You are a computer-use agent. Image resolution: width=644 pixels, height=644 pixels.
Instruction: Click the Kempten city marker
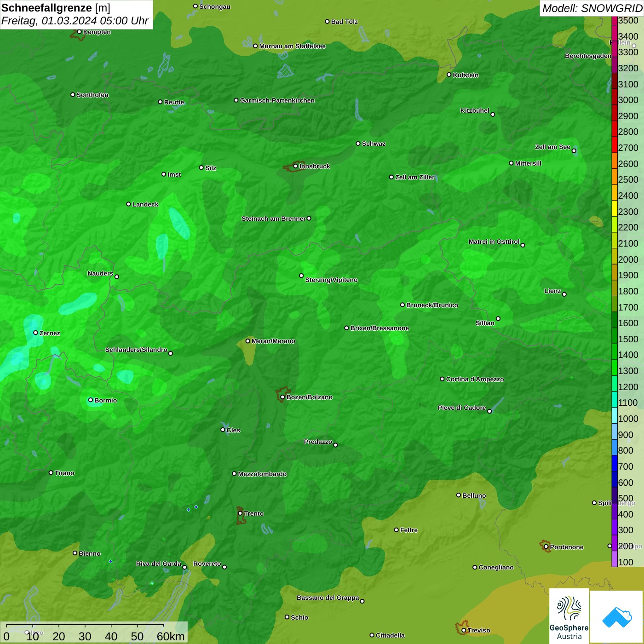(79, 32)
